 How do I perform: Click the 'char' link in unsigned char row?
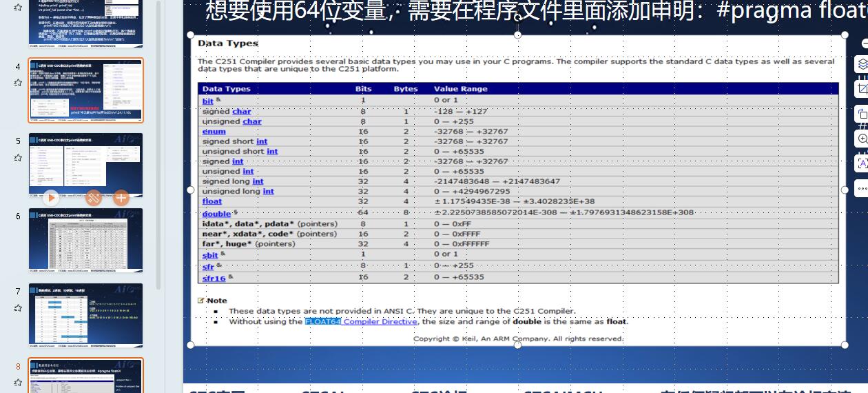pyautogui.click(x=252, y=121)
